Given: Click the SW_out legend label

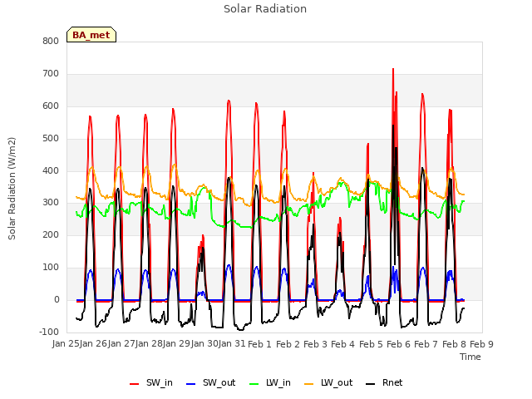Looking at the screenshot, I should 219,382.
